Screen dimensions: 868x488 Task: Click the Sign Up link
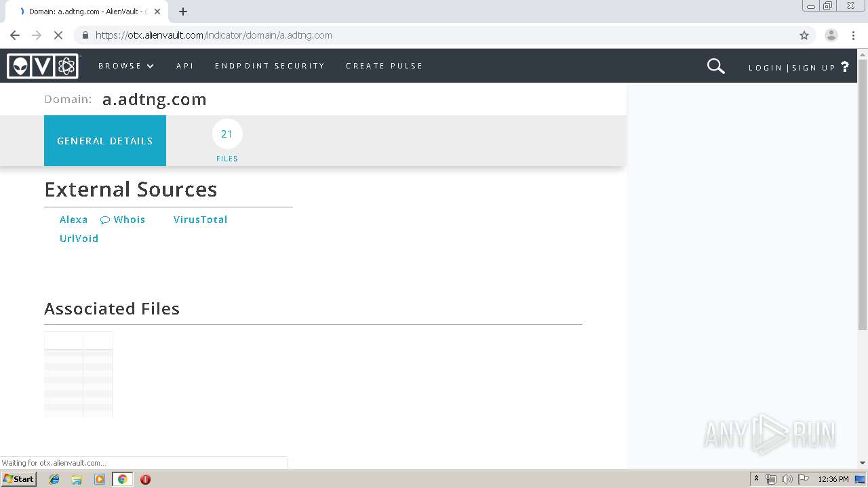click(x=814, y=68)
